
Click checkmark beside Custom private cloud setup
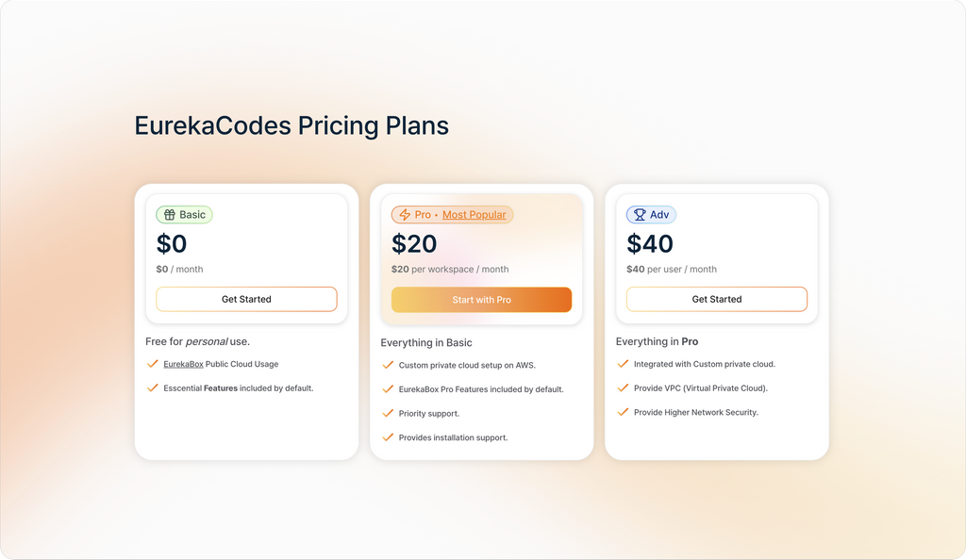[388, 364]
